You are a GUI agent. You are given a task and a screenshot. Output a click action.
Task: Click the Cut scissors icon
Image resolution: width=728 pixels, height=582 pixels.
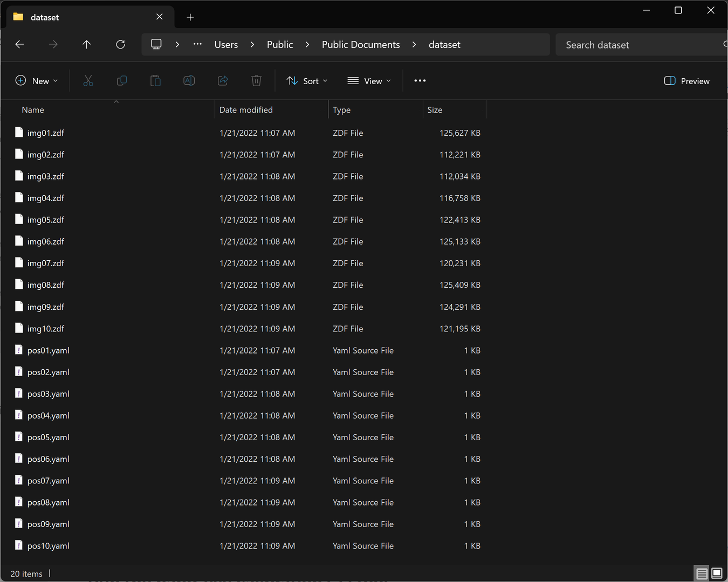pyautogui.click(x=88, y=81)
